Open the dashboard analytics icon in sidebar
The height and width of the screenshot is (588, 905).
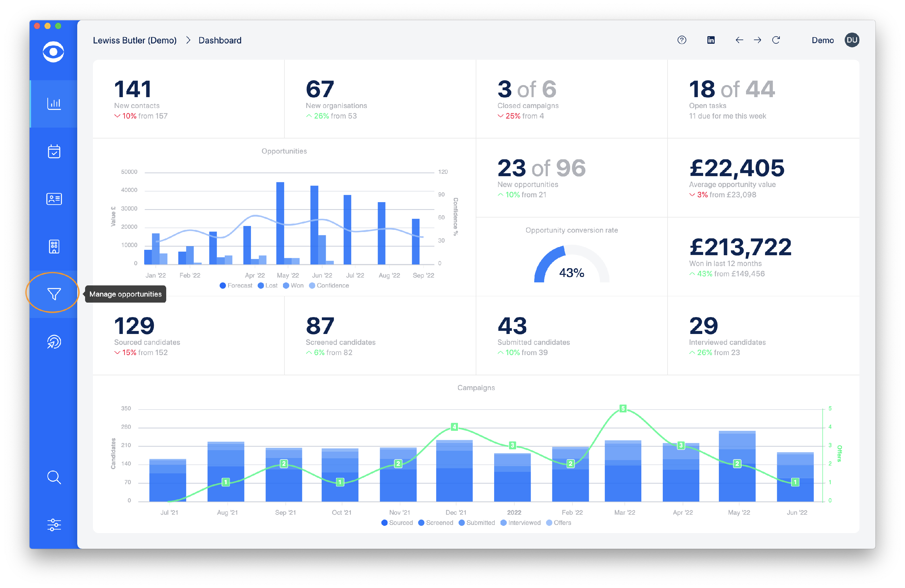(54, 103)
